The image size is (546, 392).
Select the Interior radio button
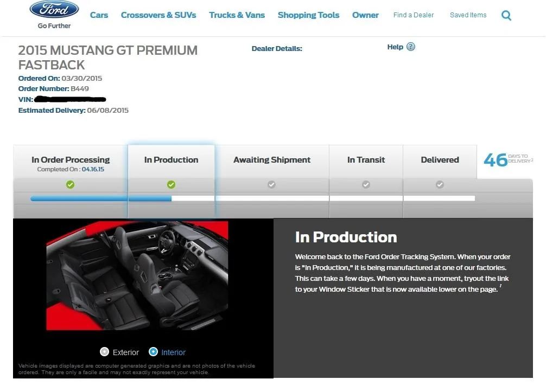click(153, 352)
